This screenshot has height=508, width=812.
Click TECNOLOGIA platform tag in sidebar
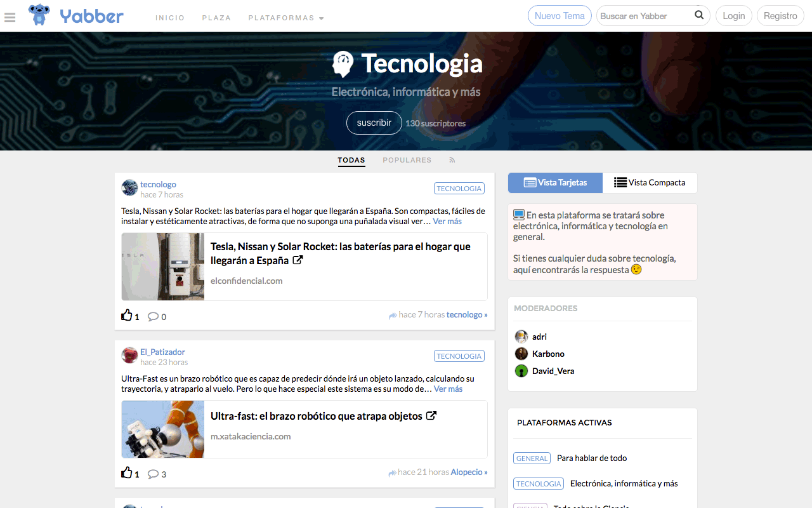pyautogui.click(x=539, y=483)
